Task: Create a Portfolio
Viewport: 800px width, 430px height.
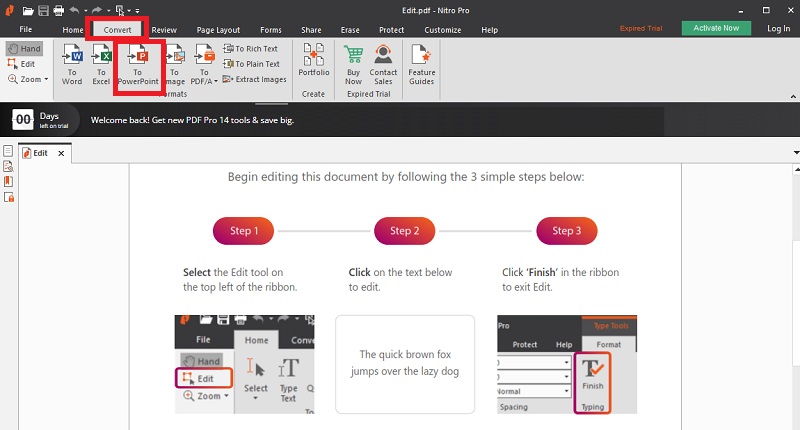Action: tap(314, 60)
